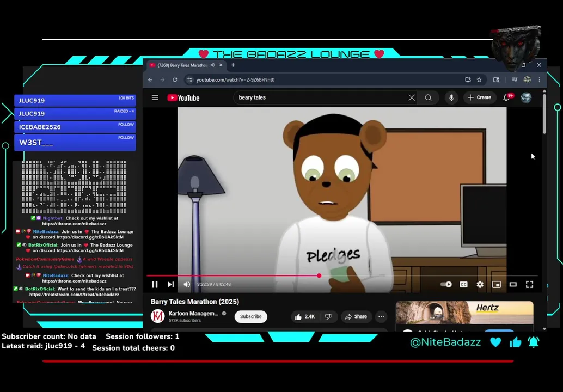Open Kartoon Managem... channel name link

193,314
